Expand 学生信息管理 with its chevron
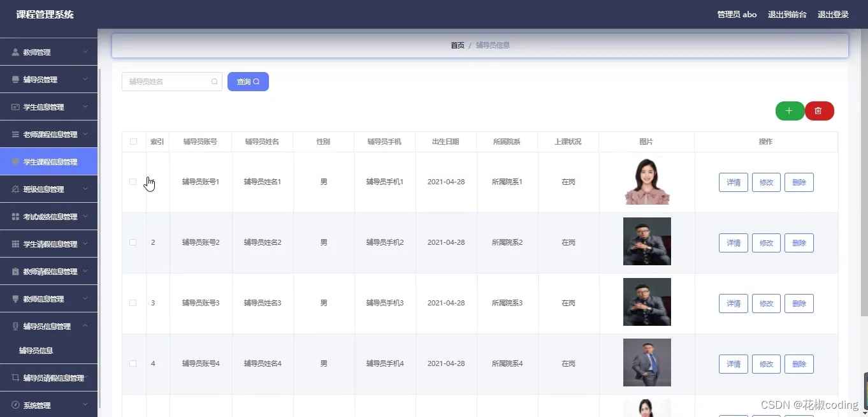 tap(85, 107)
